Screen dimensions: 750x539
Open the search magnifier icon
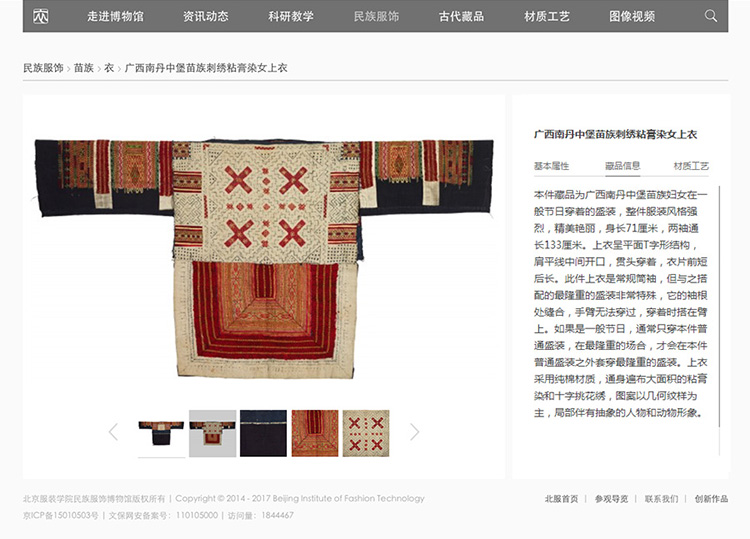coord(711,16)
